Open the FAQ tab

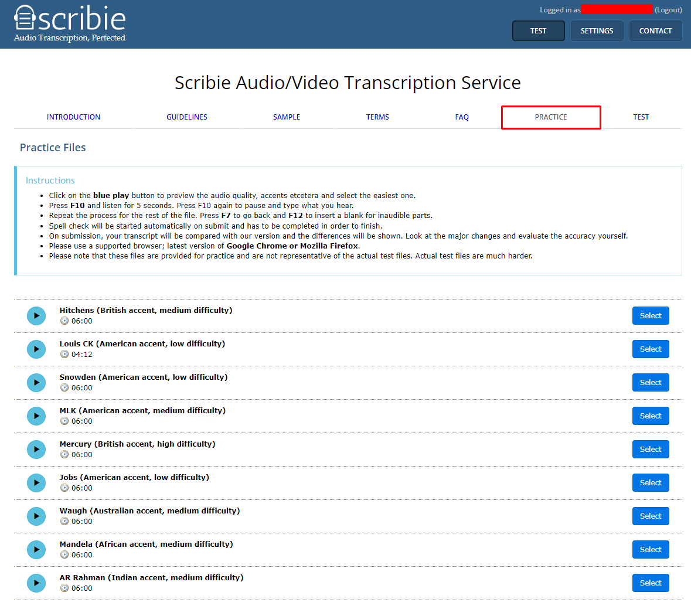(x=462, y=117)
